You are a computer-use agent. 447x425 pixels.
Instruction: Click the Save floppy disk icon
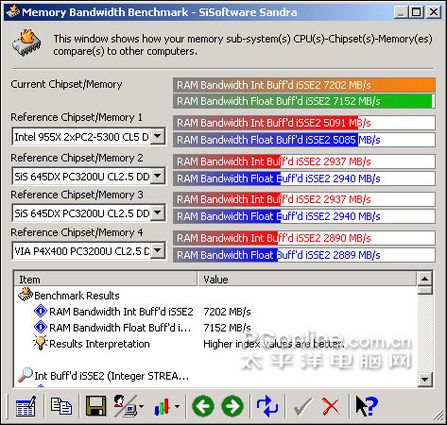[x=96, y=406]
